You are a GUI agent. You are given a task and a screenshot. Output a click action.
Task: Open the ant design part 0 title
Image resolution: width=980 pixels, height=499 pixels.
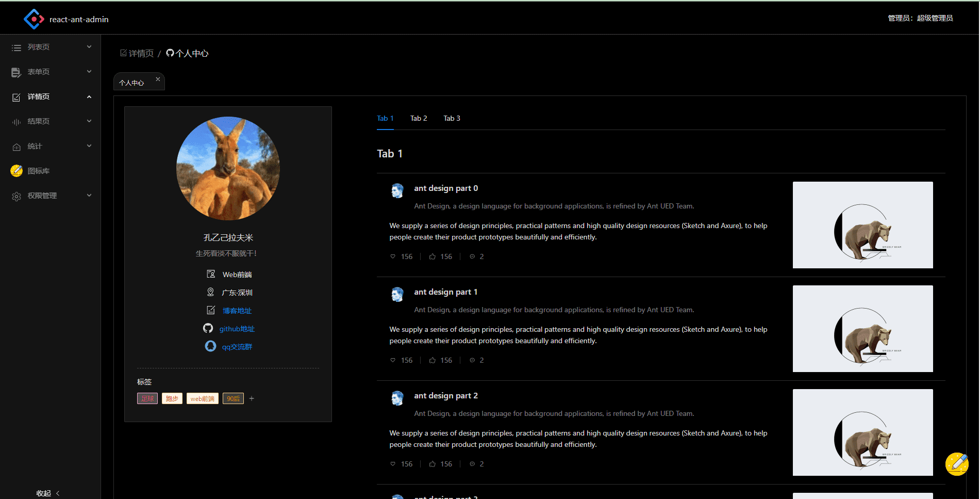click(x=446, y=188)
